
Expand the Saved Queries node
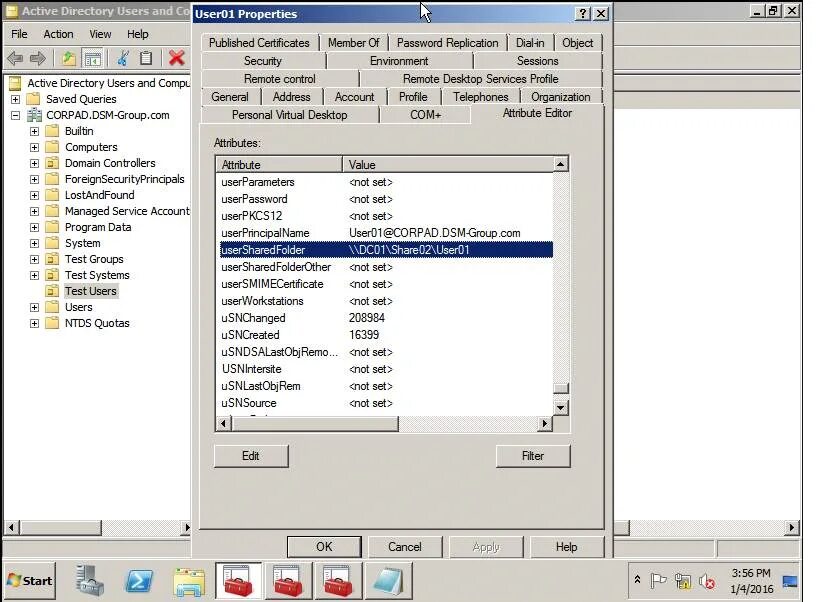point(15,99)
